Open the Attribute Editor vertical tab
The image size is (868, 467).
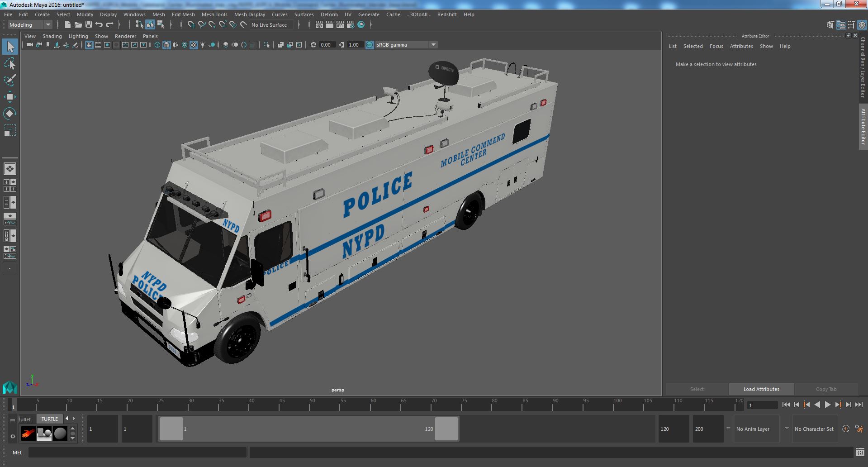[863, 127]
